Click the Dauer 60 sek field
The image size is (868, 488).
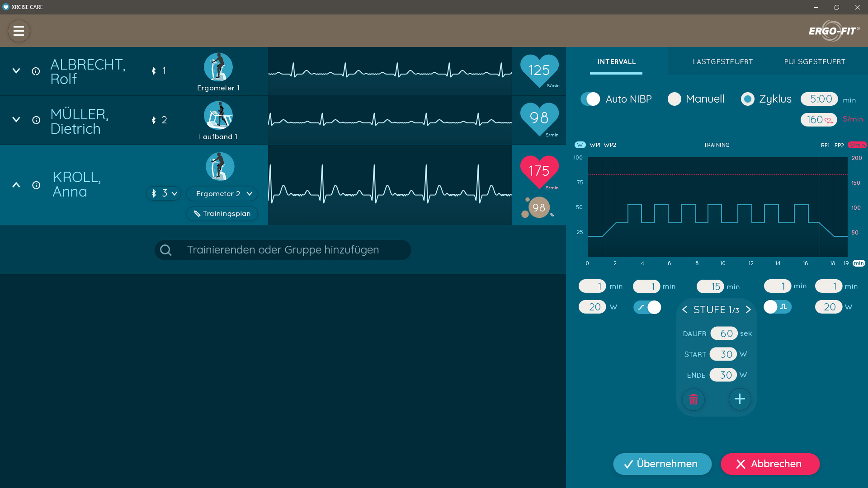point(724,333)
